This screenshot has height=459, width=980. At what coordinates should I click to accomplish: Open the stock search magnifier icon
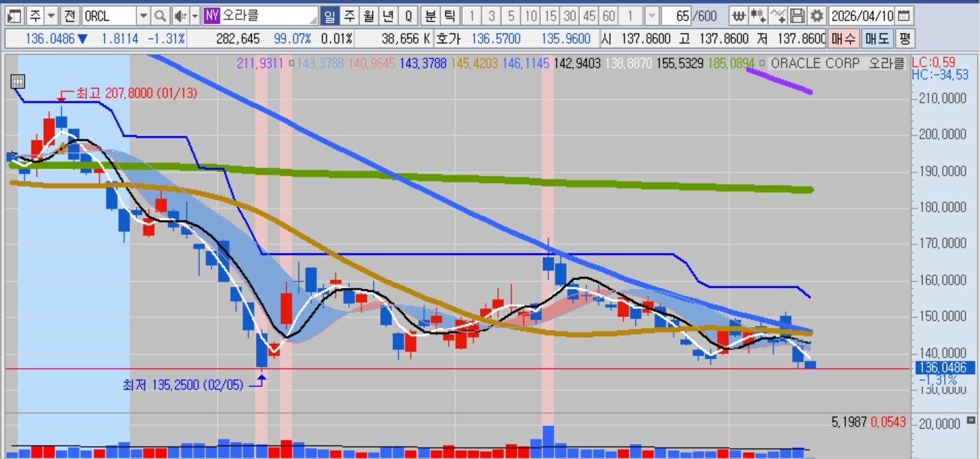(x=160, y=15)
